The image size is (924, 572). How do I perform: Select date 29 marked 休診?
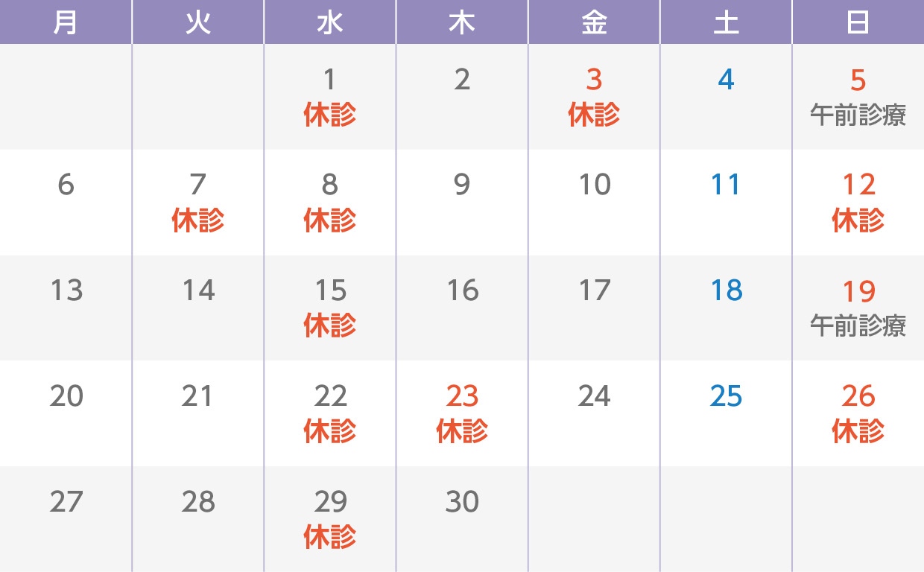[x=330, y=519]
